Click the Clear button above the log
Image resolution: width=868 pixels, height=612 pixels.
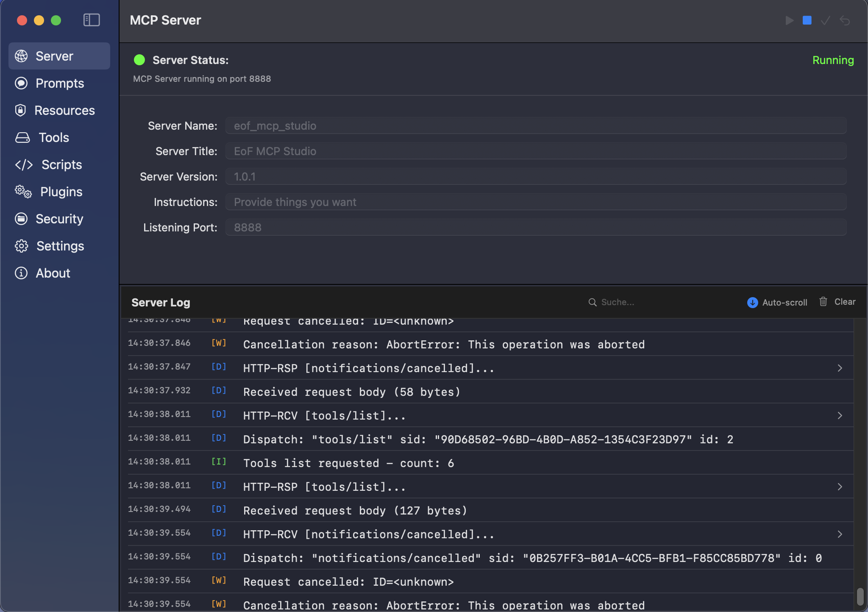tap(845, 302)
